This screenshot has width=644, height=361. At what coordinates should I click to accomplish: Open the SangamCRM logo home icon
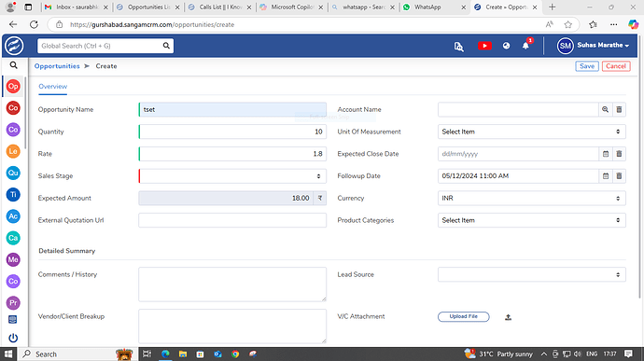click(x=14, y=46)
